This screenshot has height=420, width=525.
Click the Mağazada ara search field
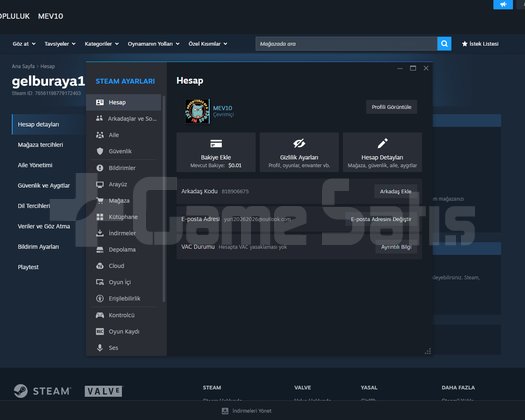(346, 44)
